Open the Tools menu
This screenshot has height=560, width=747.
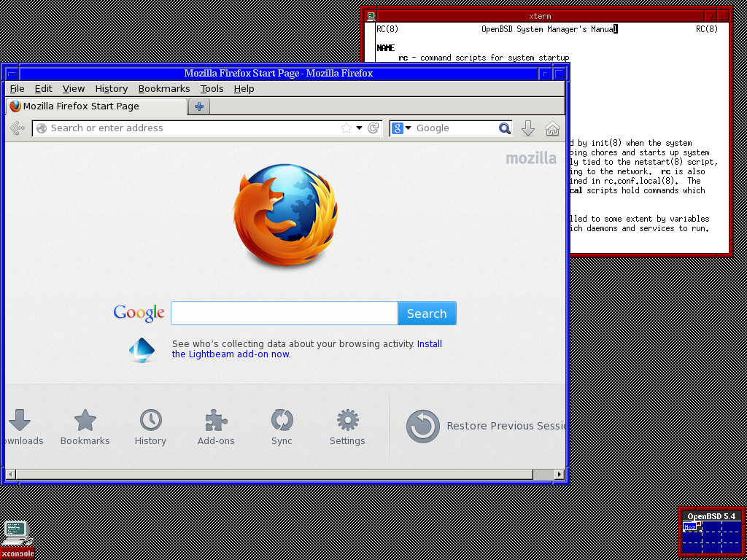coord(212,88)
